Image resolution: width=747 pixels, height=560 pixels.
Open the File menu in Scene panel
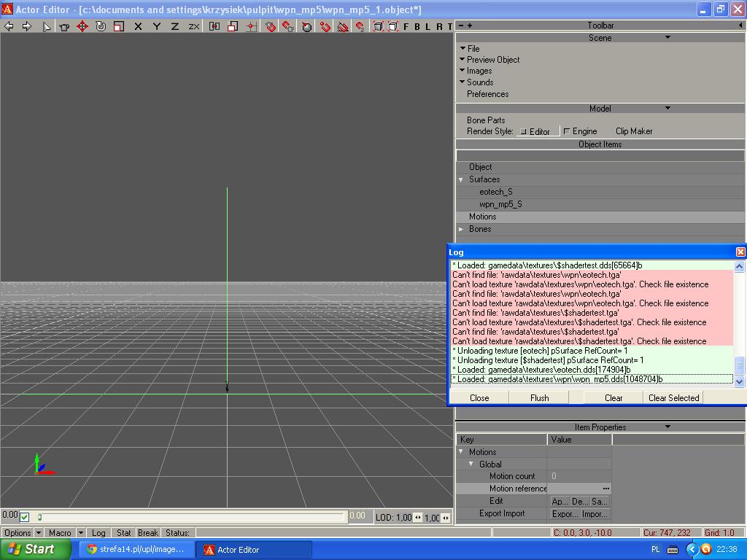(473, 48)
